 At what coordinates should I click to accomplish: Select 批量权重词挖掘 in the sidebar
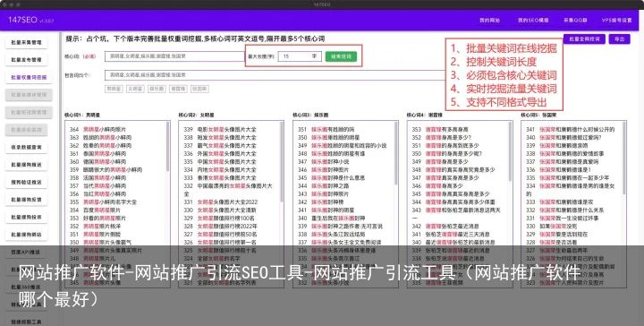(x=29, y=77)
